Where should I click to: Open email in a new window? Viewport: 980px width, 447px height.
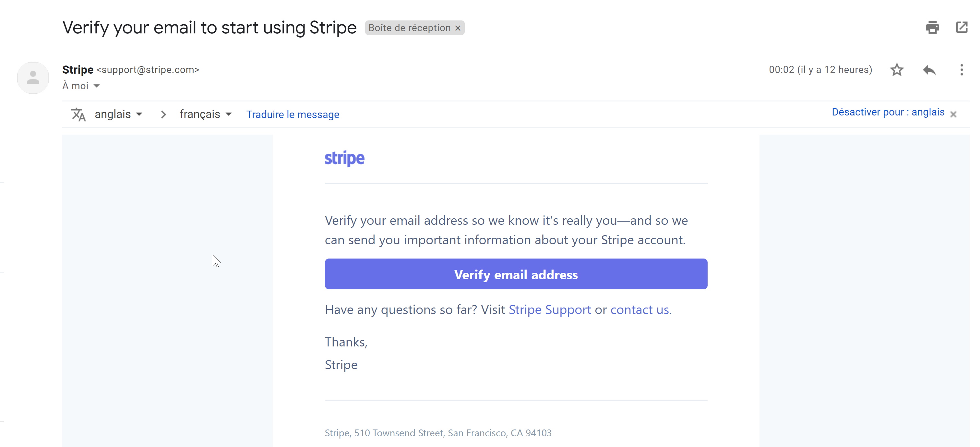click(x=962, y=27)
